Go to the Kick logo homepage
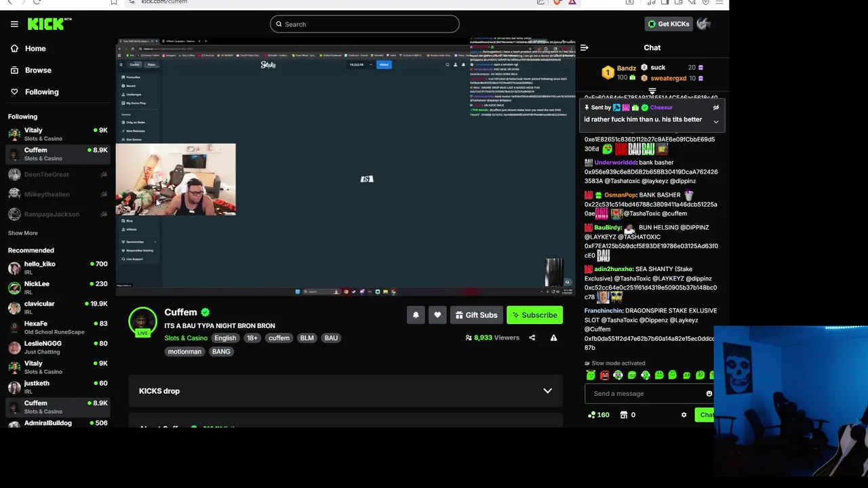 coord(49,24)
